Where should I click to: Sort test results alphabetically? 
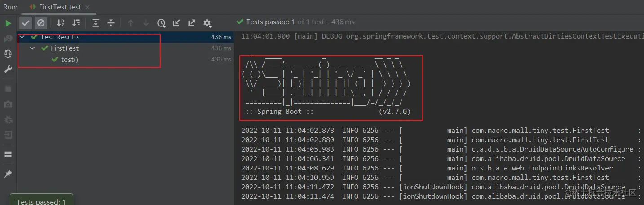pos(61,23)
